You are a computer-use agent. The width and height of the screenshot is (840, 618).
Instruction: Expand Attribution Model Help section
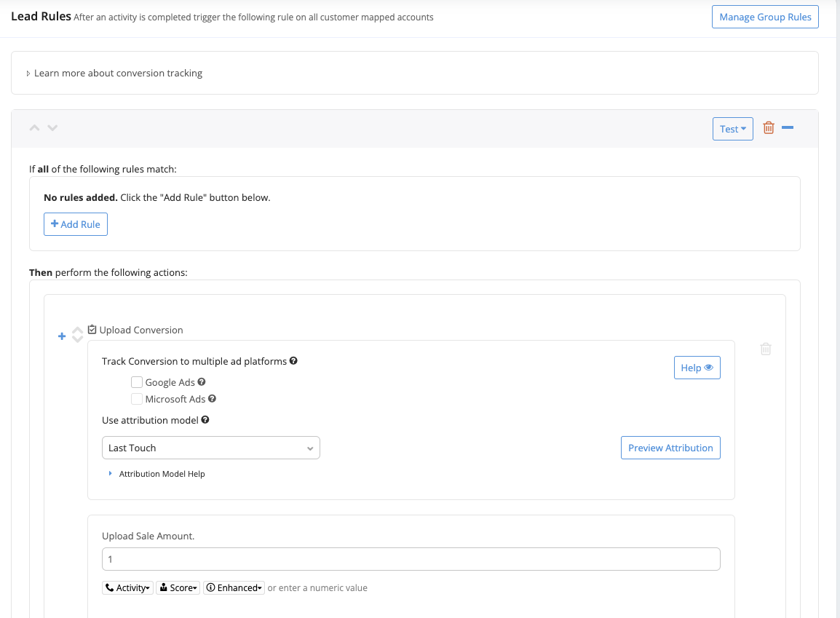(x=161, y=474)
